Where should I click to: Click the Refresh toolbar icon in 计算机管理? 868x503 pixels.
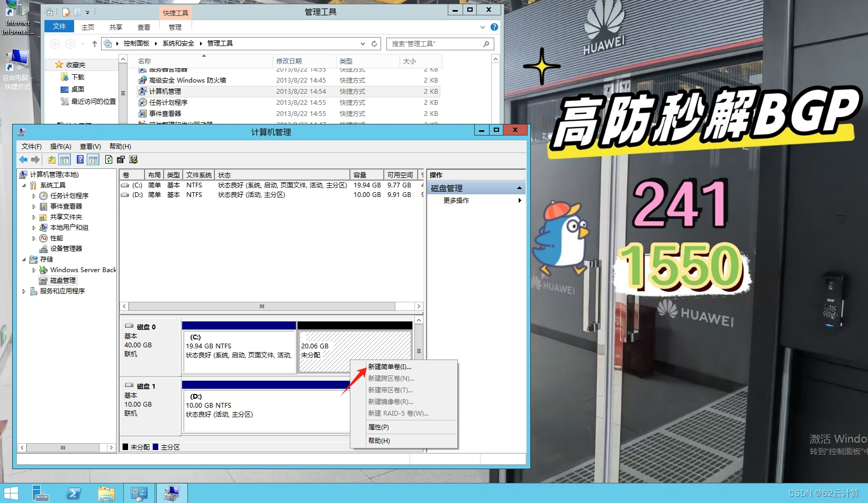(108, 159)
